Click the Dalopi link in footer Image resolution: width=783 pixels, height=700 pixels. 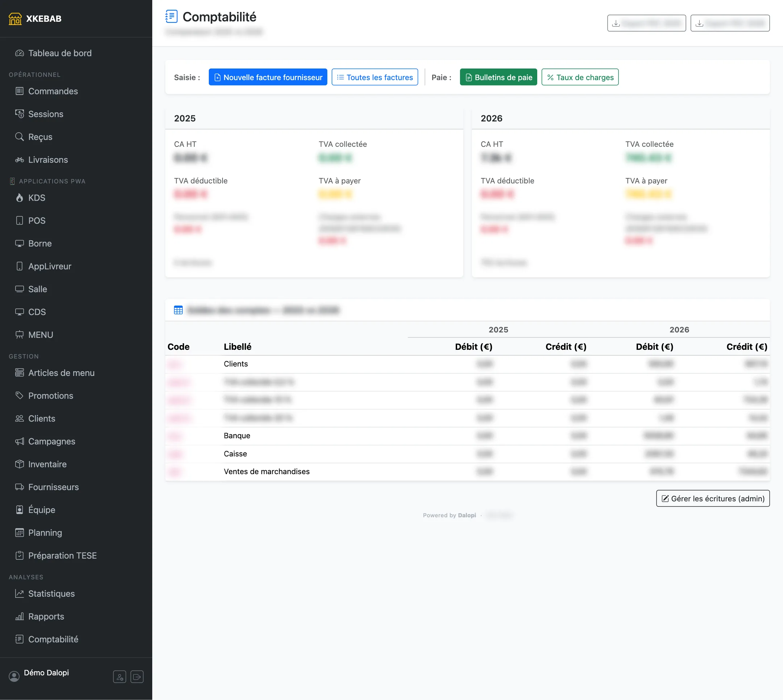[467, 515]
